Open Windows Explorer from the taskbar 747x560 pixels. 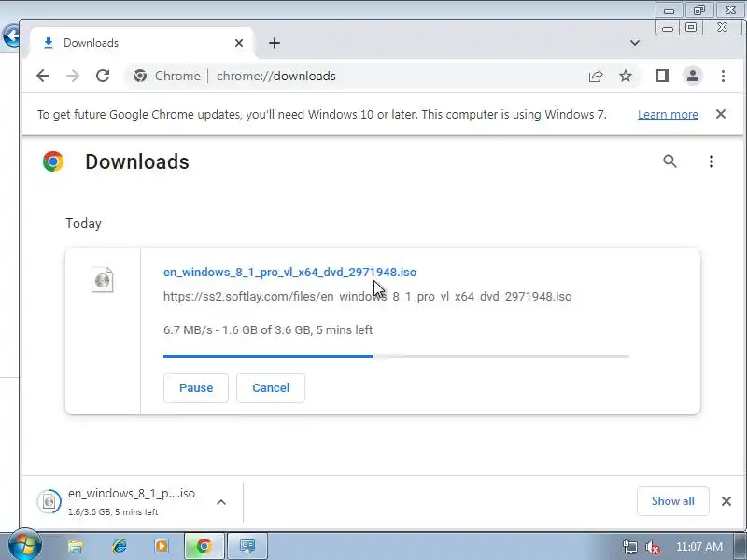click(x=75, y=546)
